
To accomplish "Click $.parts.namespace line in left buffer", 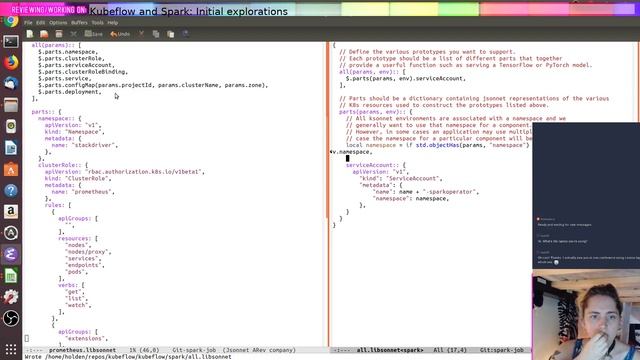I will click(68, 52).
